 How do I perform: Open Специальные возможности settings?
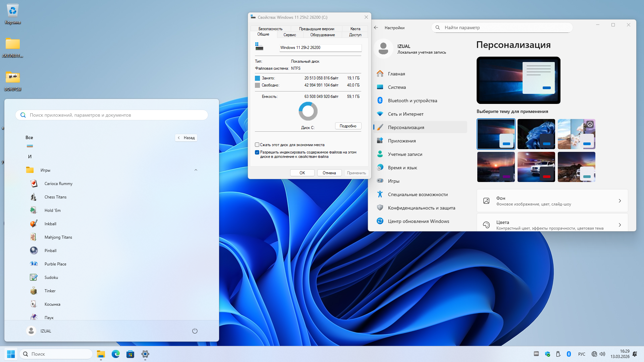pyautogui.click(x=418, y=194)
